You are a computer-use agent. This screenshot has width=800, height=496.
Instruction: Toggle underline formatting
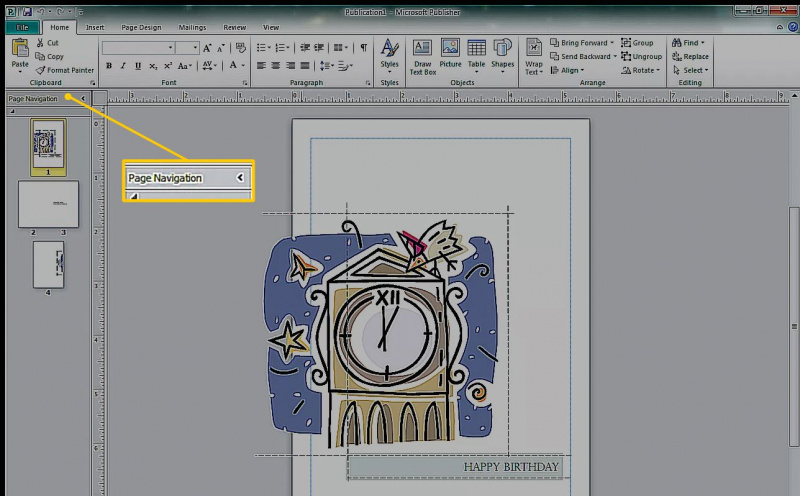point(138,66)
